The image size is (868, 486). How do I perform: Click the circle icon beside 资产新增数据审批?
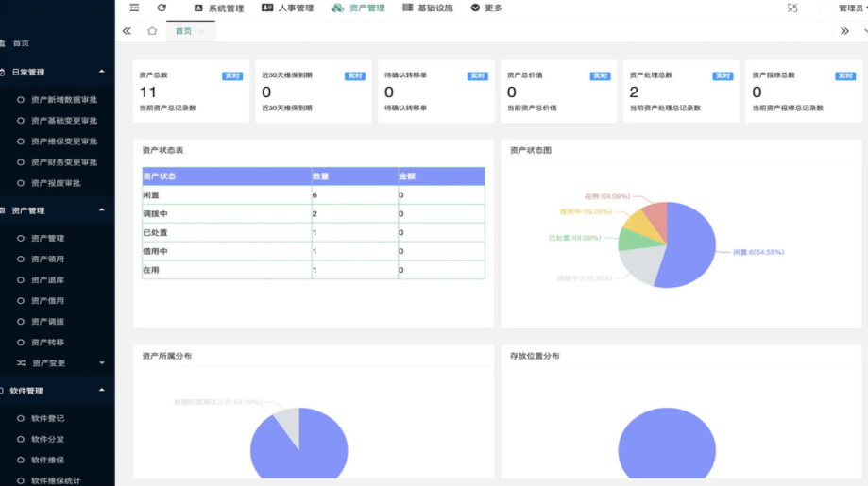[21, 100]
